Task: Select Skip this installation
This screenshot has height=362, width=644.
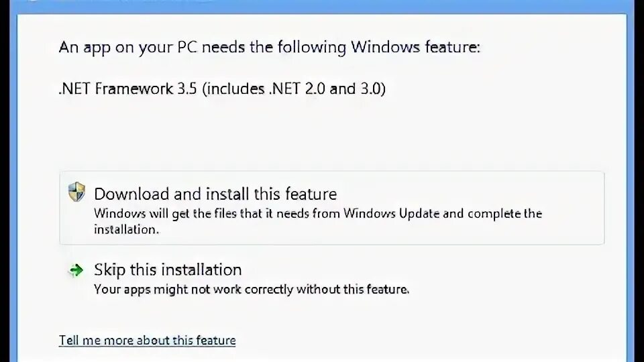Action: (168, 270)
